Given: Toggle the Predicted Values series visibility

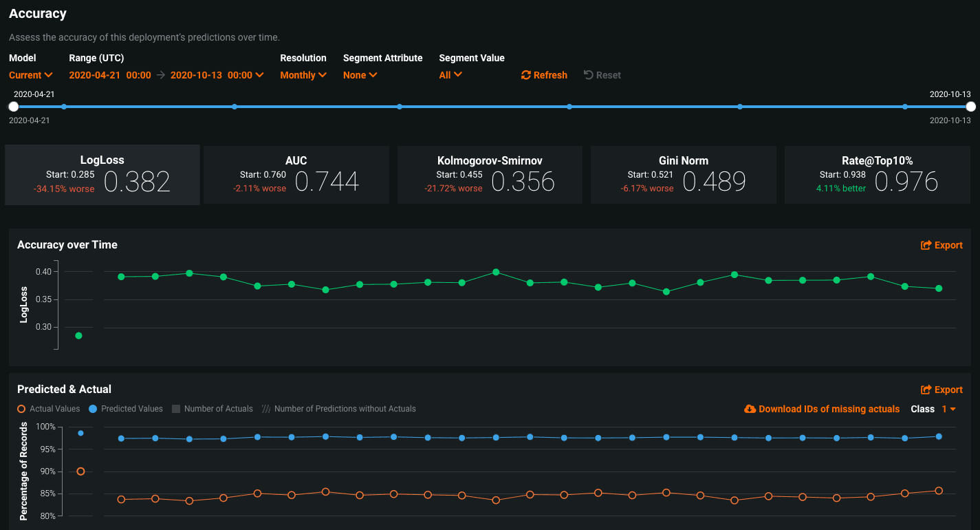Looking at the screenshot, I should 94,408.
